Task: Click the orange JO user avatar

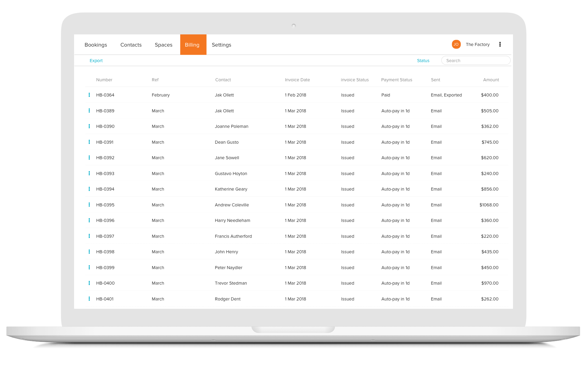Action: (x=456, y=44)
